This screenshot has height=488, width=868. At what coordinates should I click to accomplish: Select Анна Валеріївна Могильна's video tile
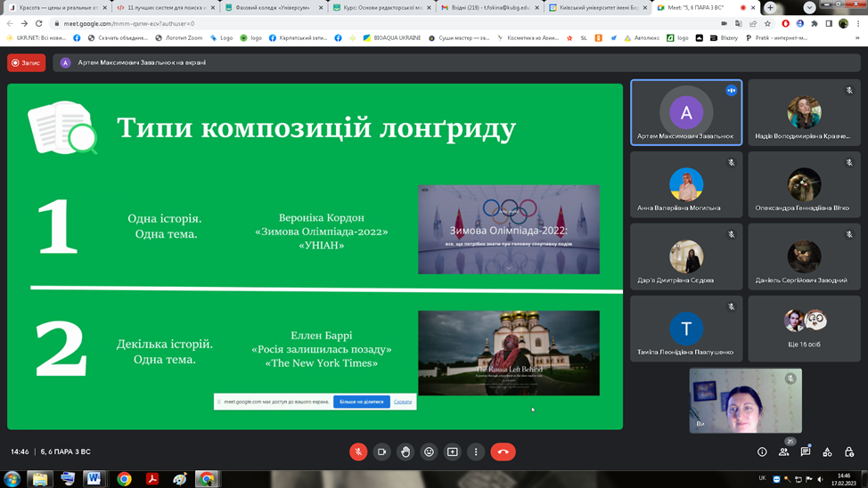(x=685, y=185)
